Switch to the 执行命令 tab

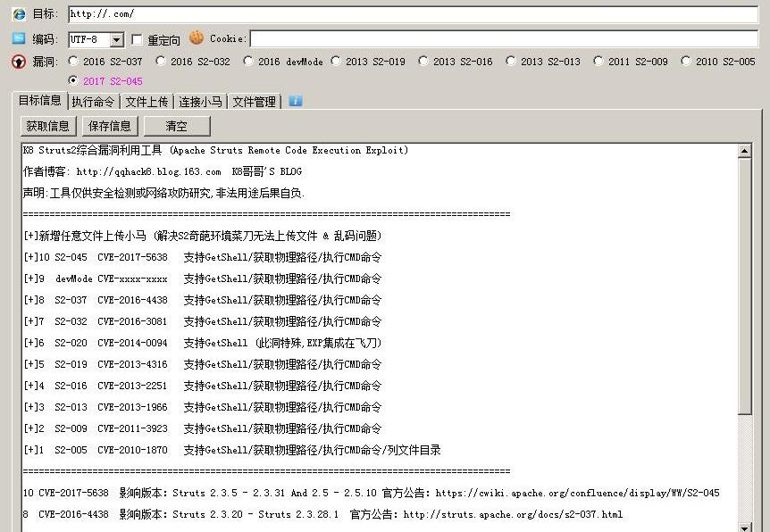(93, 102)
